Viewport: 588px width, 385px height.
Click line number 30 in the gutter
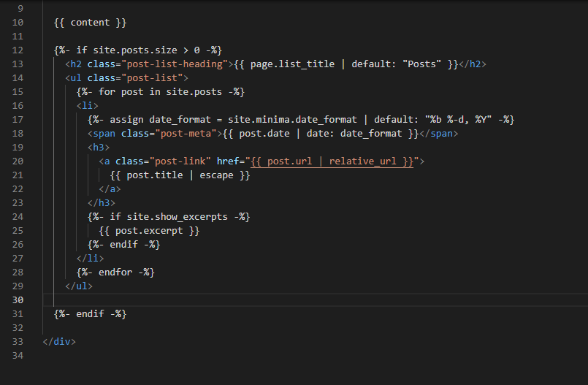click(x=18, y=300)
